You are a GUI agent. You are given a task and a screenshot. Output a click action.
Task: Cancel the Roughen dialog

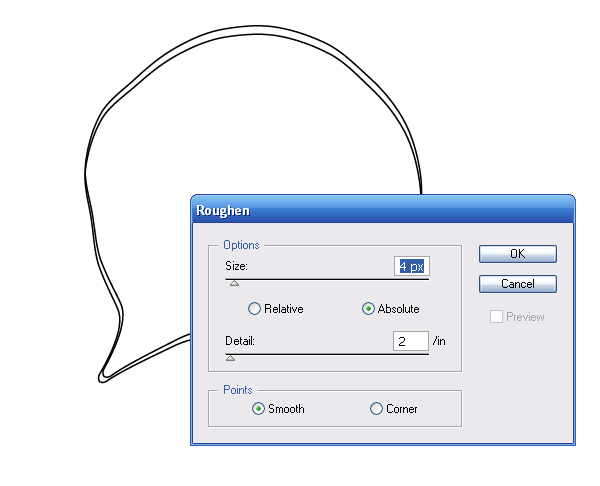click(x=518, y=284)
